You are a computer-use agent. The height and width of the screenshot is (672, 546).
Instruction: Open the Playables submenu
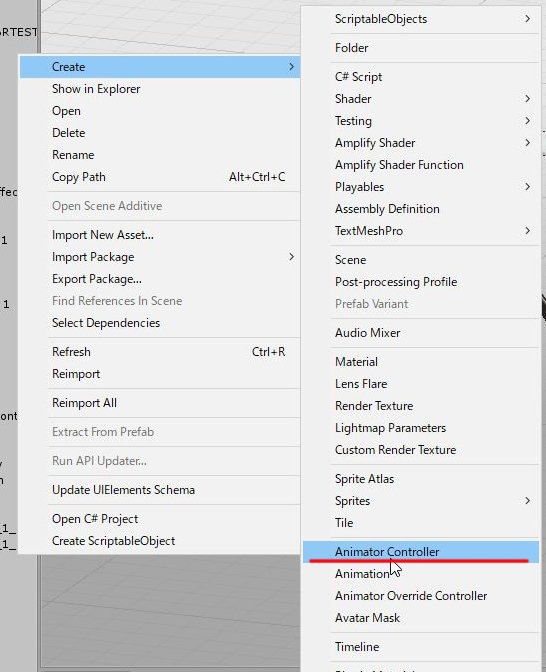coord(421,187)
